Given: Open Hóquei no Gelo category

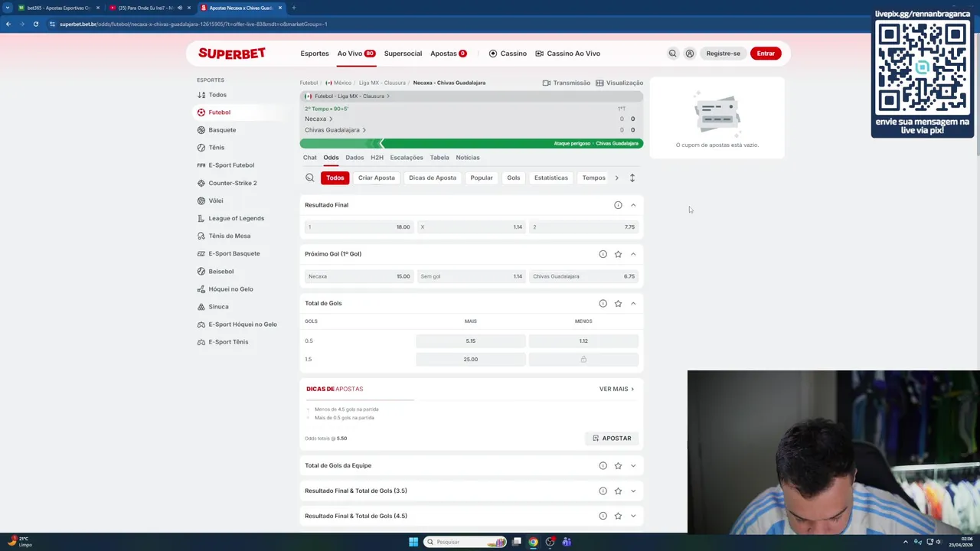Looking at the screenshot, I should click(x=230, y=289).
